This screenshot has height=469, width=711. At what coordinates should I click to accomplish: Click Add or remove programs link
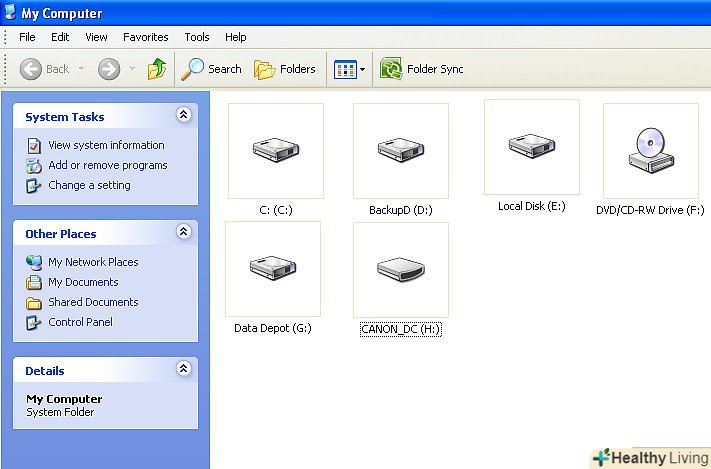(x=107, y=165)
